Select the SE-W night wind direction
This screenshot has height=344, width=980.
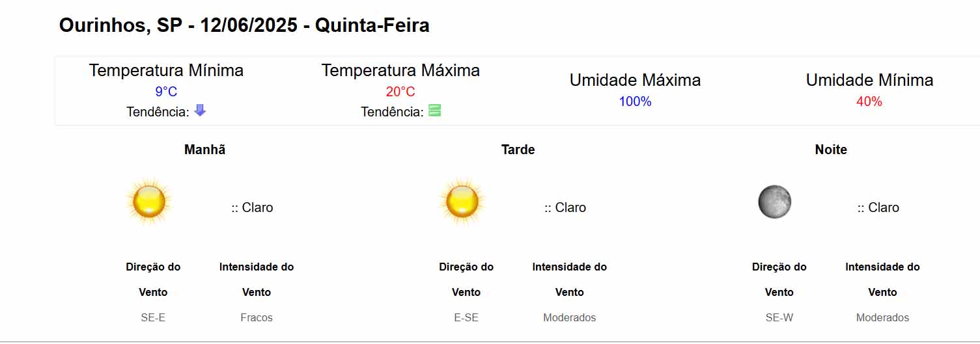click(x=779, y=318)
